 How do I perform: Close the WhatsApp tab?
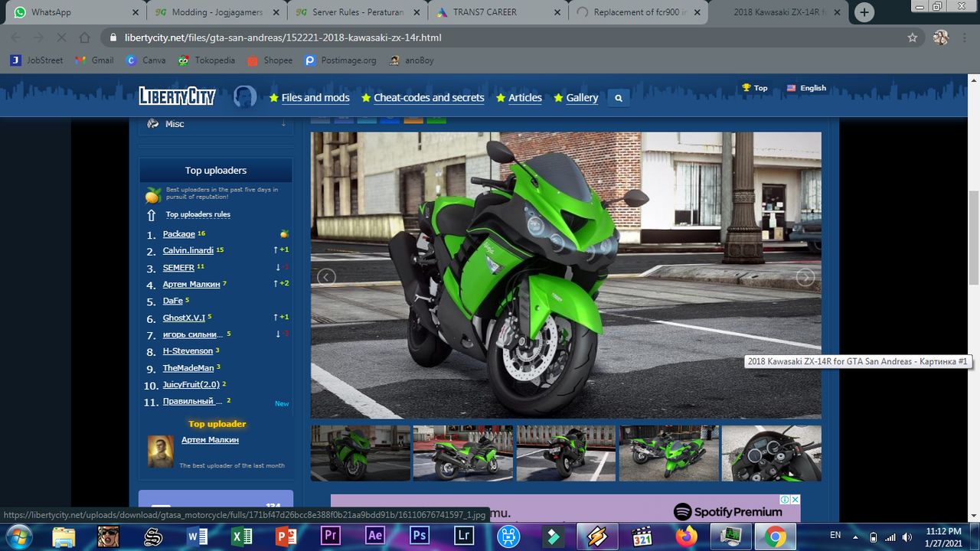[x=136, y=12]
